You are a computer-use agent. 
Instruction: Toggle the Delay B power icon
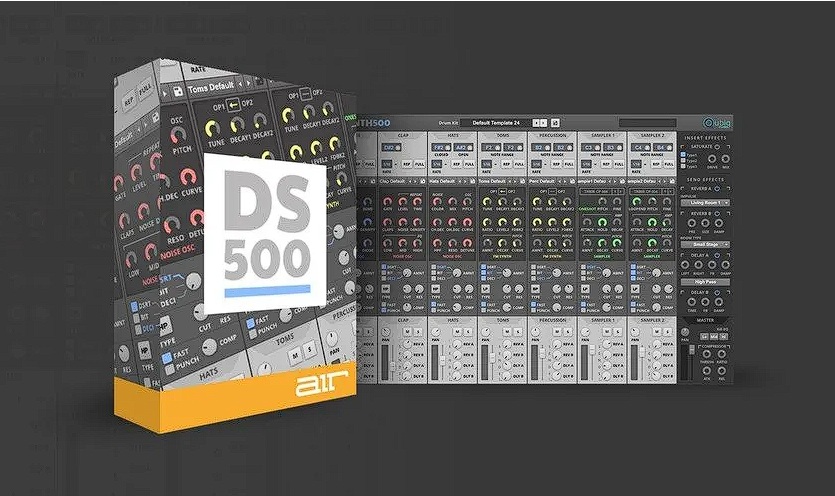tap(717, 292)
